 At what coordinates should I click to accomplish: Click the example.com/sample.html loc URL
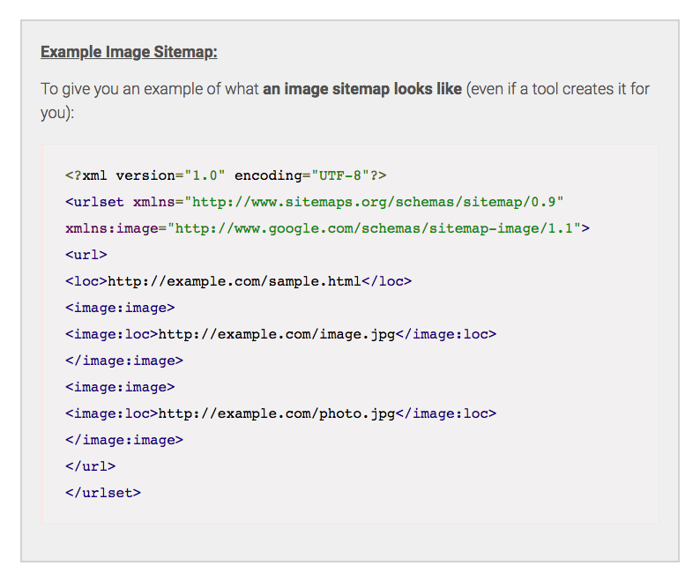(235, 281)
